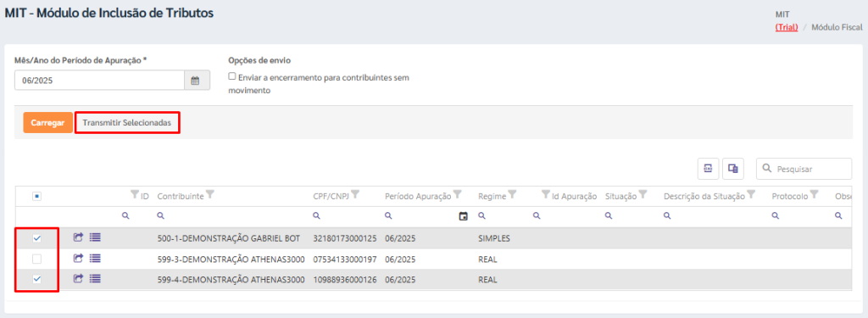Image resolution: width=868 pixels, height=318 pixels.
Task: Click CNPJ cell 10988936000126
Action: [x=345, y=279]
